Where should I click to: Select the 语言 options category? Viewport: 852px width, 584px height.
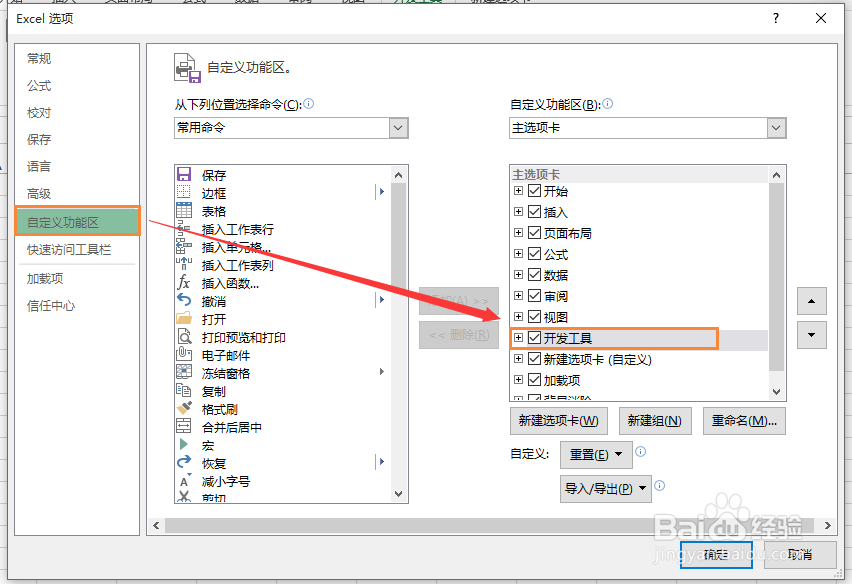tap(39, 166)
